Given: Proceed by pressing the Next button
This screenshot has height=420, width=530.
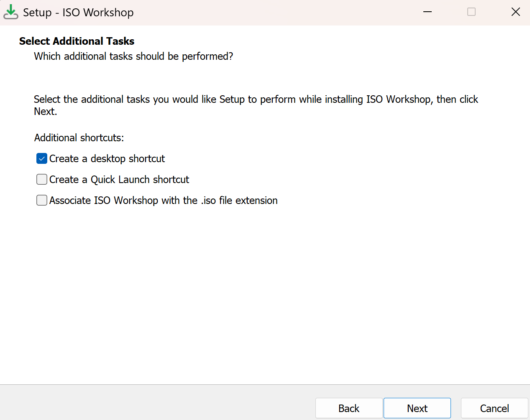Looking at the screenshot, I should 417,408.
